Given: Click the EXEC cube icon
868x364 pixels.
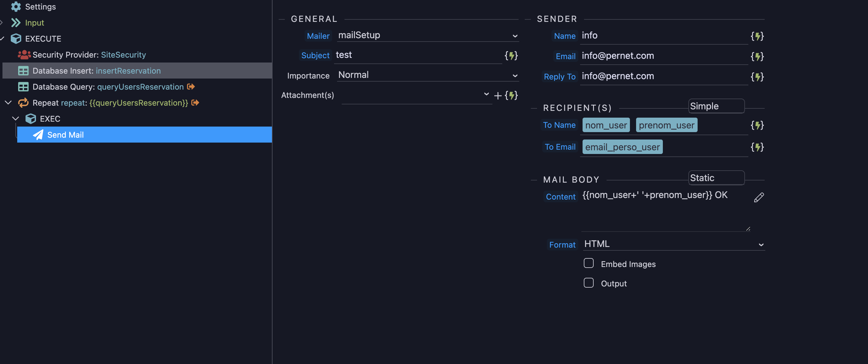Looking at the screenshot, I should 31,119.
